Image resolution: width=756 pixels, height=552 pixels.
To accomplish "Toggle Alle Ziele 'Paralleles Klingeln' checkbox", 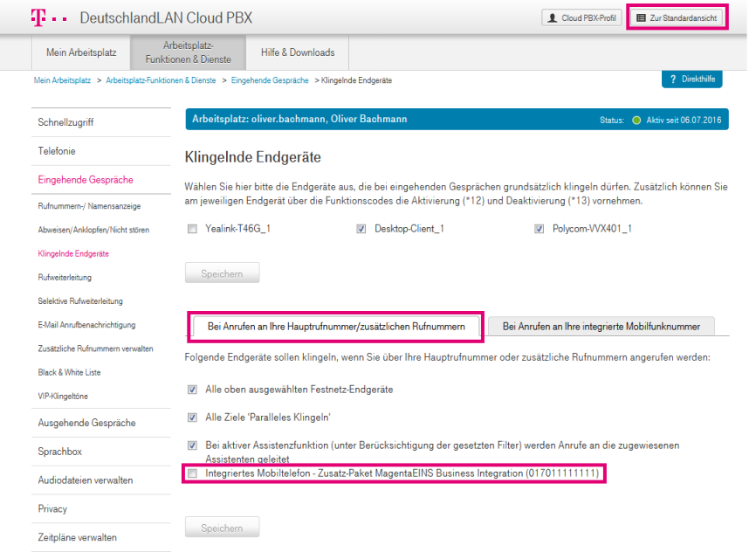I will pyautogui.click(x=192, y=417).
